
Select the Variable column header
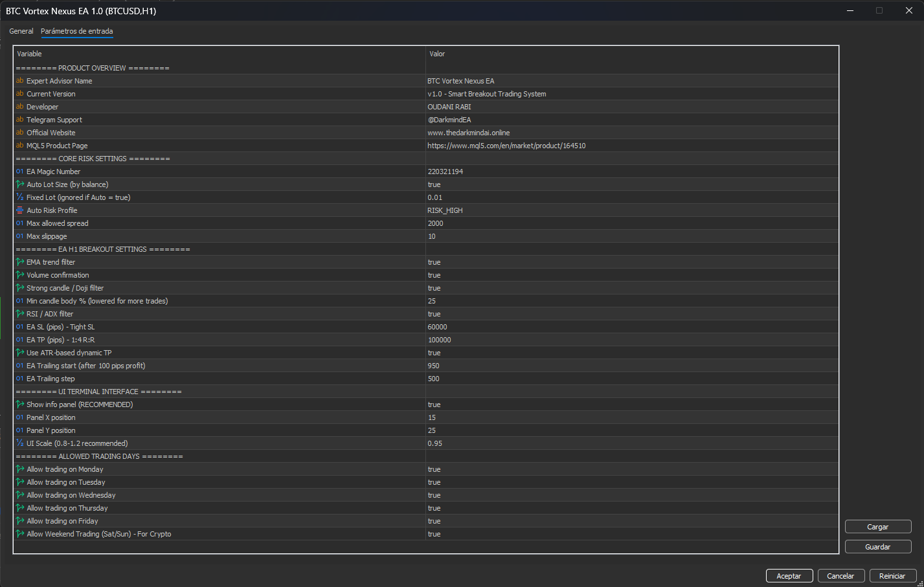29,54
